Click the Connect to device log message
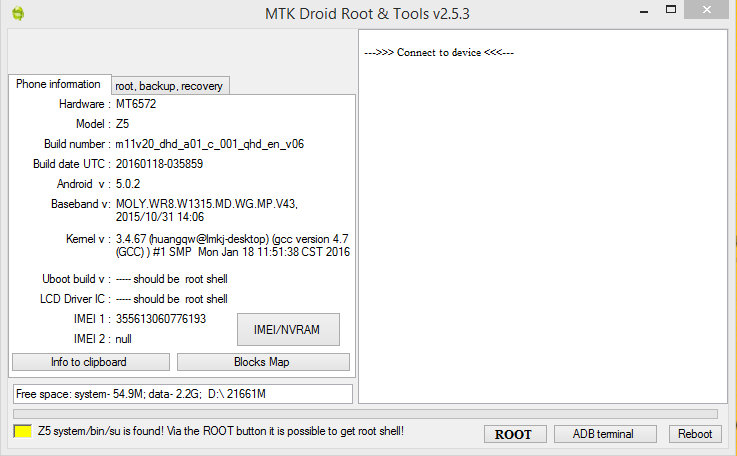Image resolution: width=737 pixels, height=456 pixels. pos(439,52)
